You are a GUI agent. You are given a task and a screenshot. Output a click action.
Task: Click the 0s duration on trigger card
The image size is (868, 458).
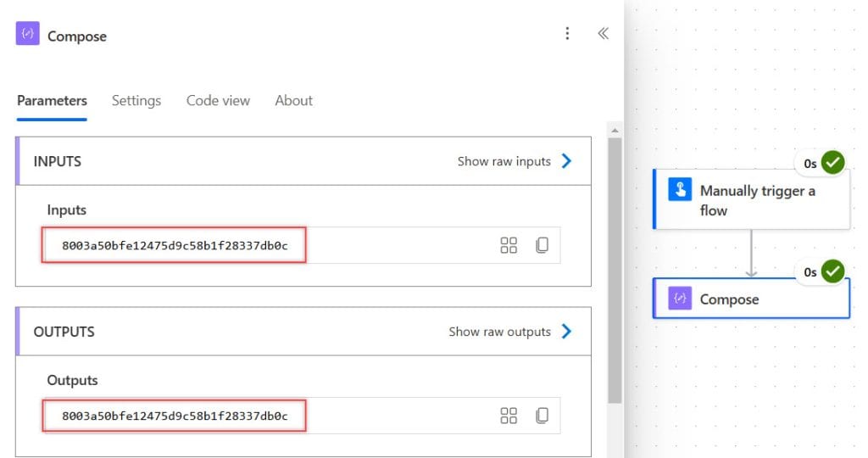[x=810, y=164]
